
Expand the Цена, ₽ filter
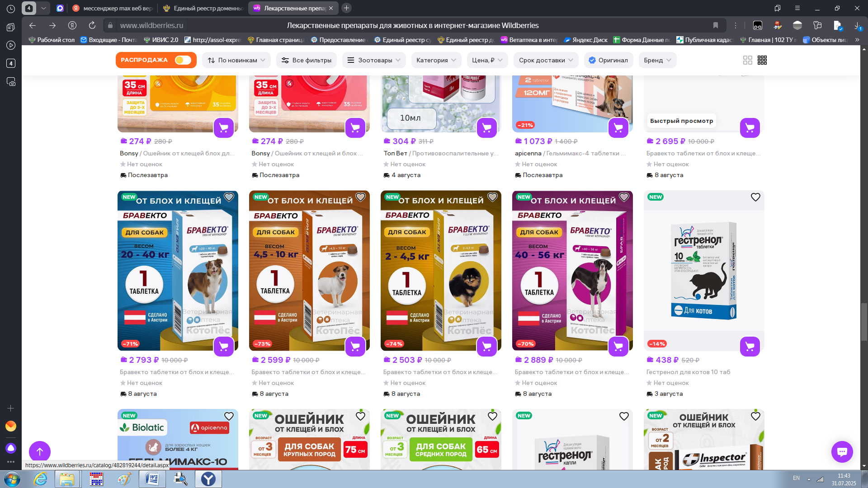(487, 60)
